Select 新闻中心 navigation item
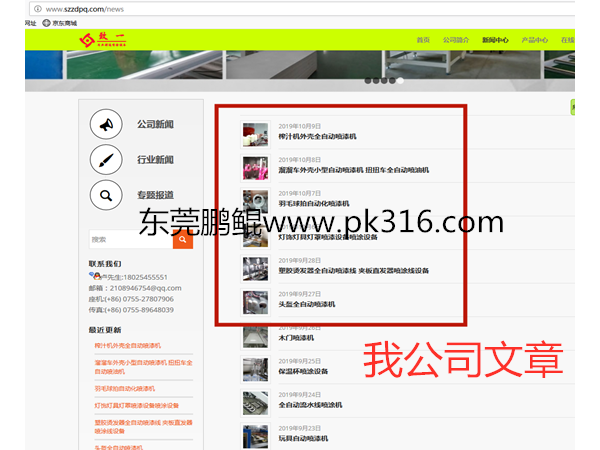Screen dimensions: 600x450 point(496,40)
